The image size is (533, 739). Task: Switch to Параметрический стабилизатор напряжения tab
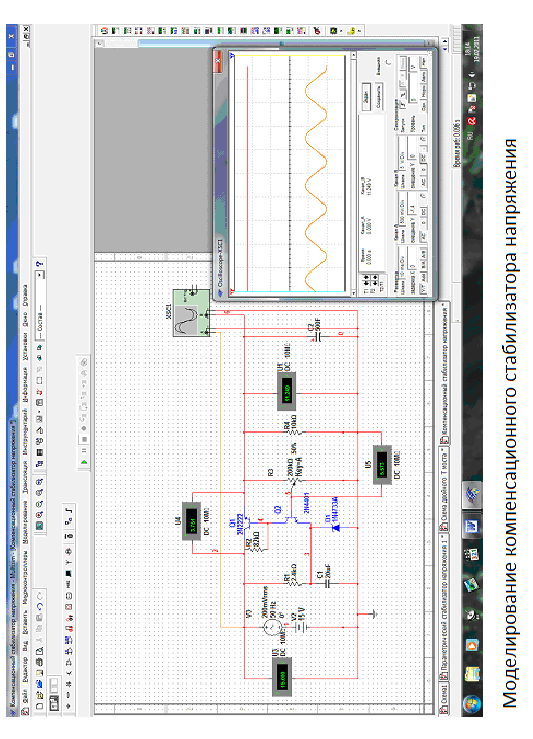pyautogui.click(x=444, y=607)
